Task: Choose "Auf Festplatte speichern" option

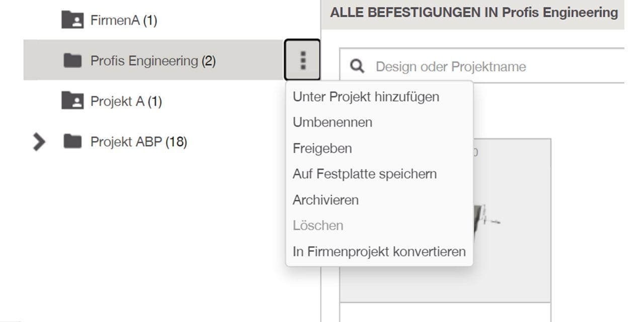Action: pyautogui.click(x=365, y=174)
